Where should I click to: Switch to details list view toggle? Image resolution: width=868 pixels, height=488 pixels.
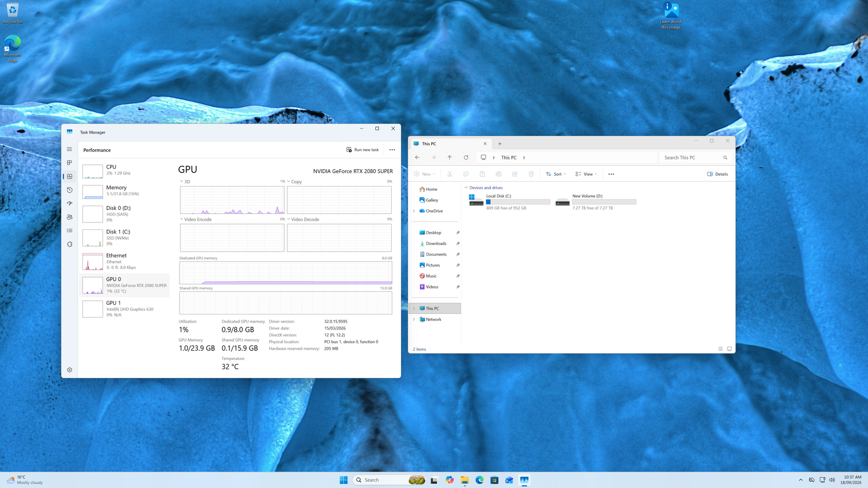[x=720, y=349]
